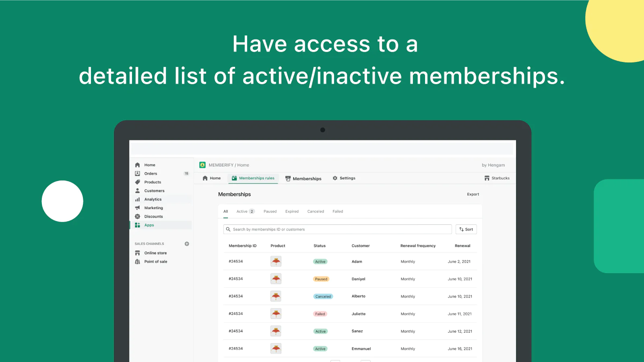The height and width of the screenshot is (362, 644).
Task: Show Paused memberships filter tab
Action: (x=270, y=212)
